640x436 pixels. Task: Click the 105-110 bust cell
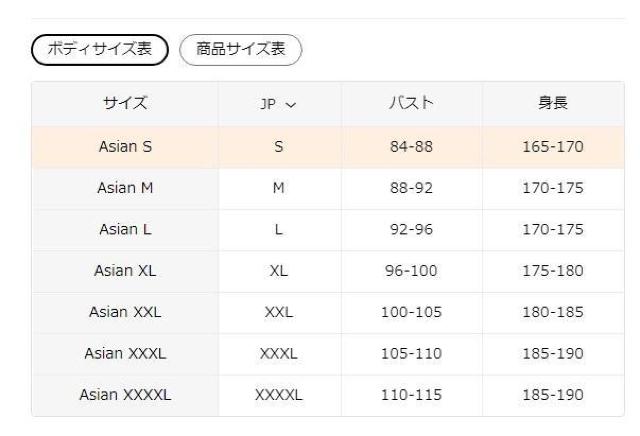click(x=411, y=354)
